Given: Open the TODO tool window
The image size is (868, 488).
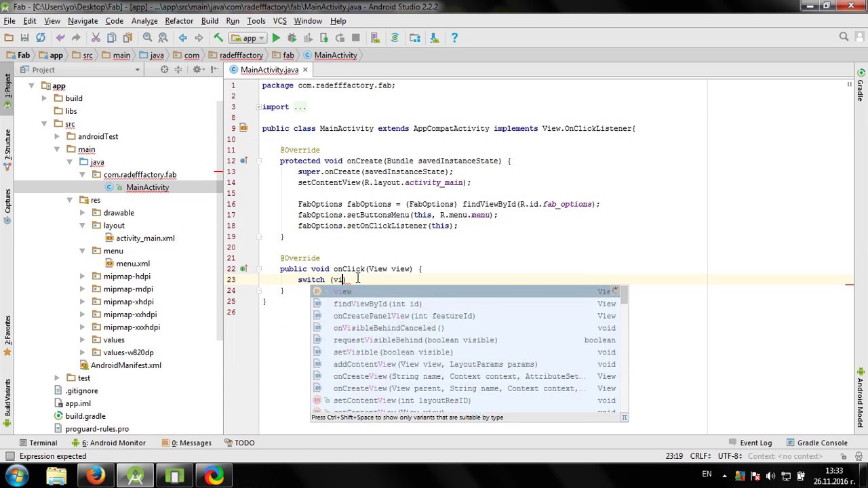Looking at the screenshot, I should (x=239, y=443).
